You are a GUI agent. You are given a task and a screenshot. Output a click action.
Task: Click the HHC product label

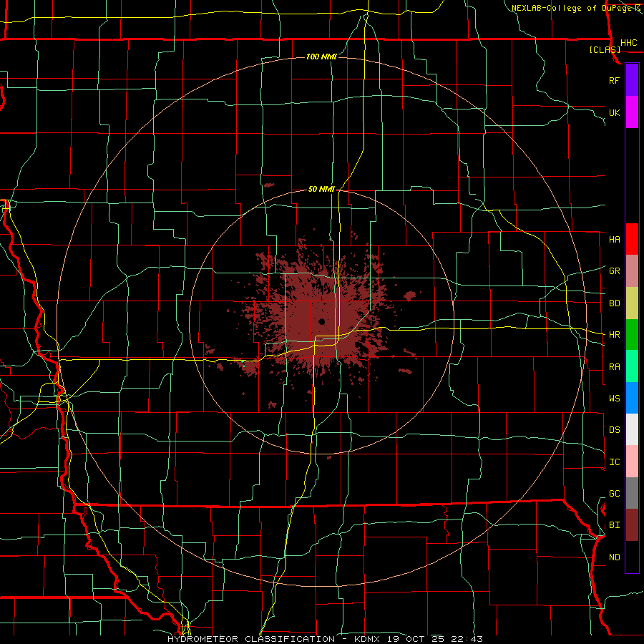[629, 43]
